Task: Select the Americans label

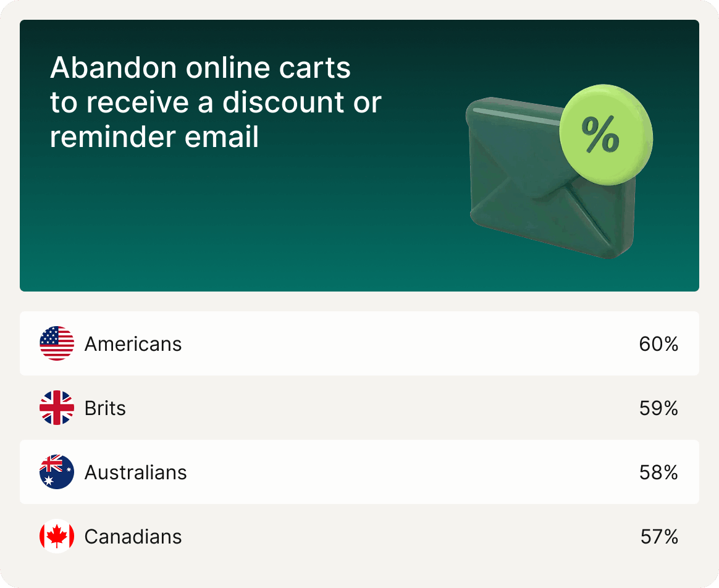Action: pos(133,344)
